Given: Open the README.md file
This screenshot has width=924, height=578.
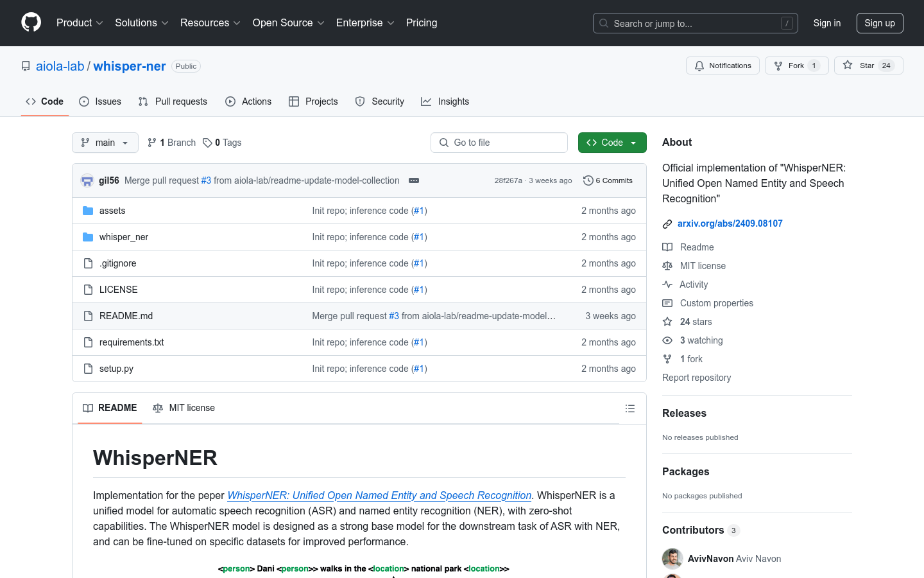Looking at the screenshot, I should click(126, 316).
